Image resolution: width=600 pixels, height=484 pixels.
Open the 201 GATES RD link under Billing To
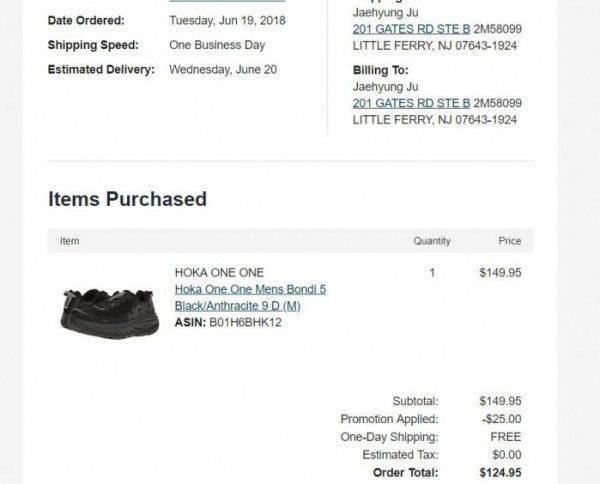pyautogui.click(x=411, y=103)
